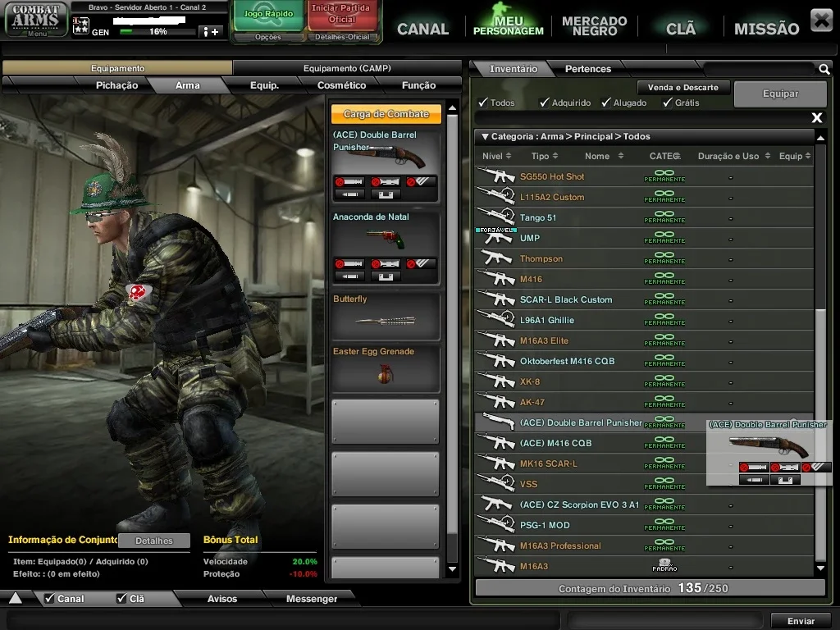
Task: Click the PERMANENTE infinity icon for Tango 51
Action: pos(664,217)
